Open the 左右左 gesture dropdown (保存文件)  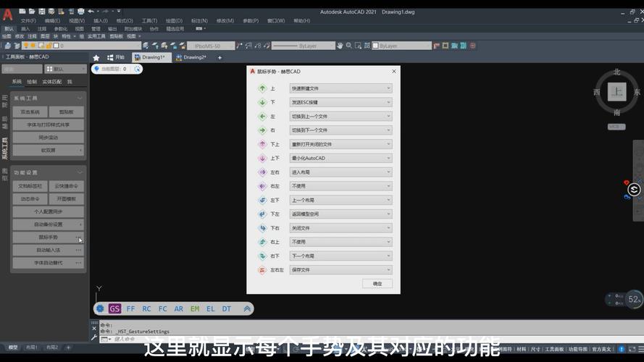pyautogui.click(x=340, y=270)
